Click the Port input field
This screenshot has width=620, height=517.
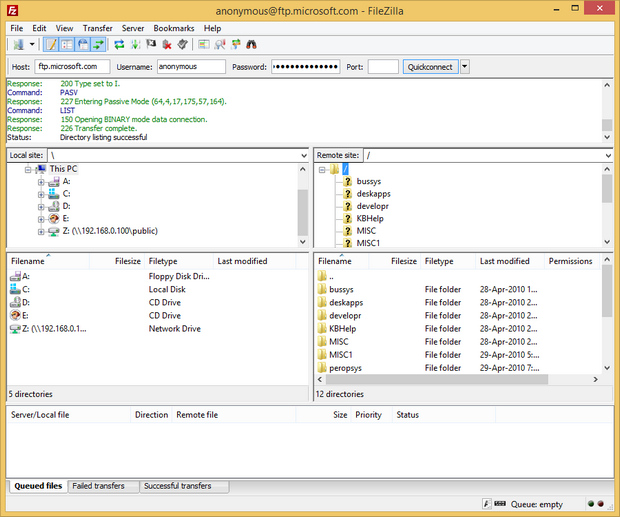pos(382,67)
